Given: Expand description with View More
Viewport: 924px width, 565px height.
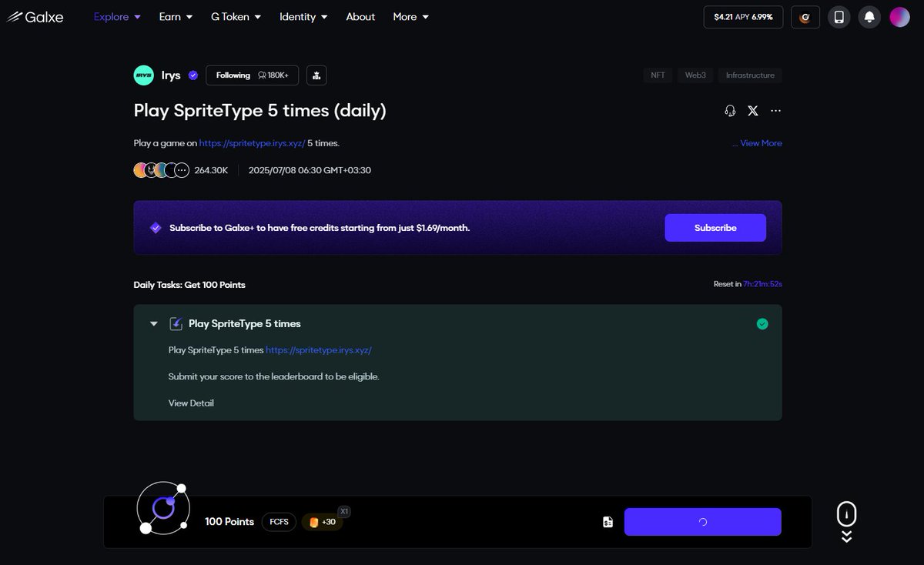Looking at the screenshot, I should (761, 143).
